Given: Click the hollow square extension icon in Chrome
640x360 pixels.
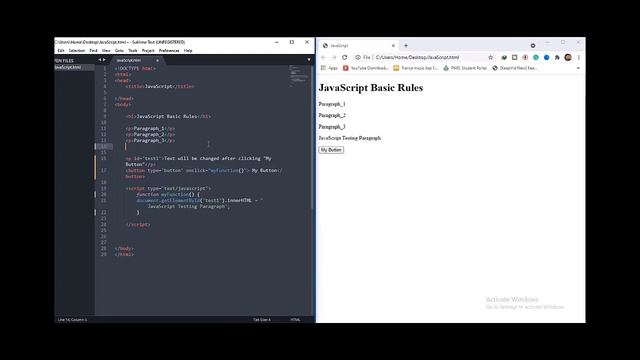Looking at the screenshot, I should click(x=515, y=58).
